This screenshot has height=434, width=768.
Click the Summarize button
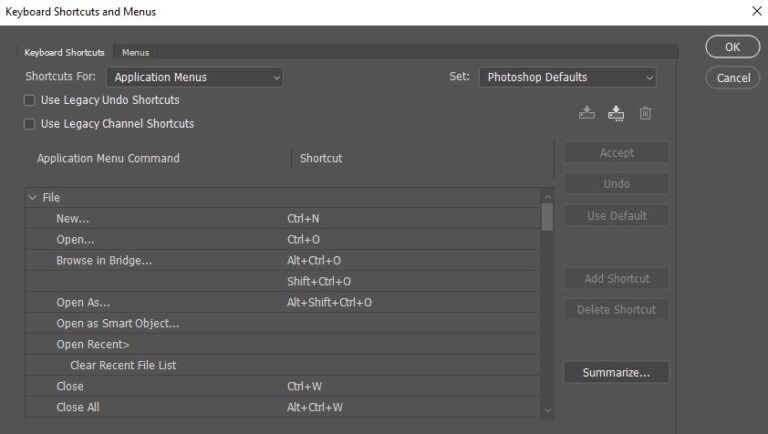[616, 372]
